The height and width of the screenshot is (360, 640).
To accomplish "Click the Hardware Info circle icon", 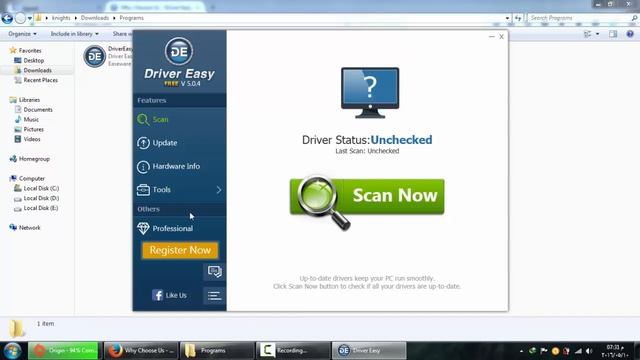I will [x=143, y=167].
